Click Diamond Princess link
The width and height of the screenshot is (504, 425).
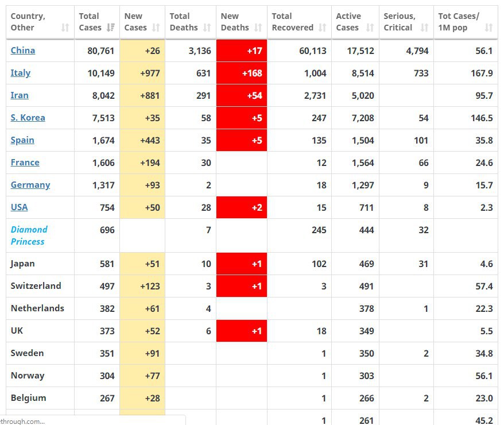29,235
